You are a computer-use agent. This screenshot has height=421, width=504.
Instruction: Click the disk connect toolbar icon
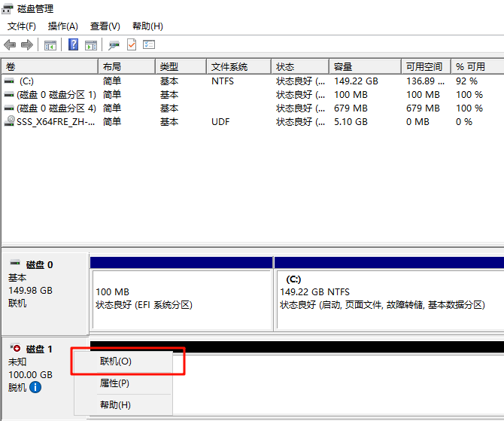[x=114, y=45]
